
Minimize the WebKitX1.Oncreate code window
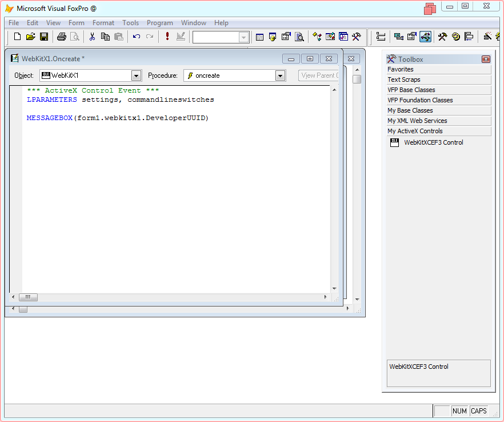pyautogui.click(x=291, y=58)
